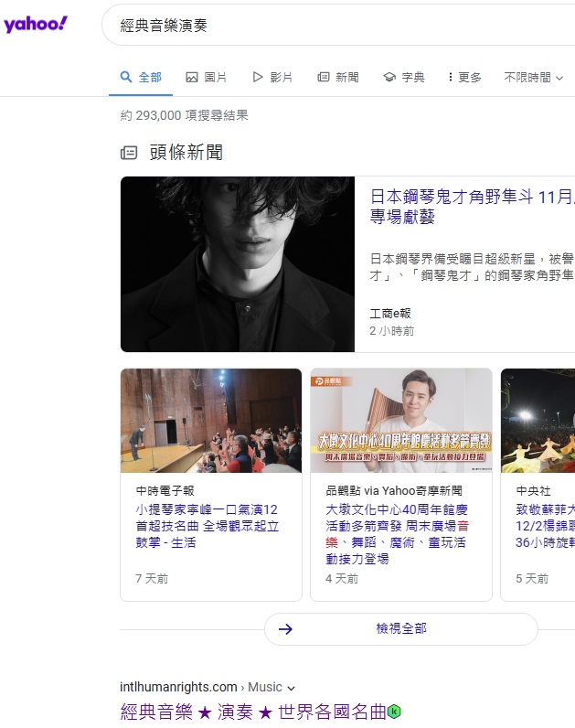
Task: Click the Yahoo logo
Action: (35, 25)
